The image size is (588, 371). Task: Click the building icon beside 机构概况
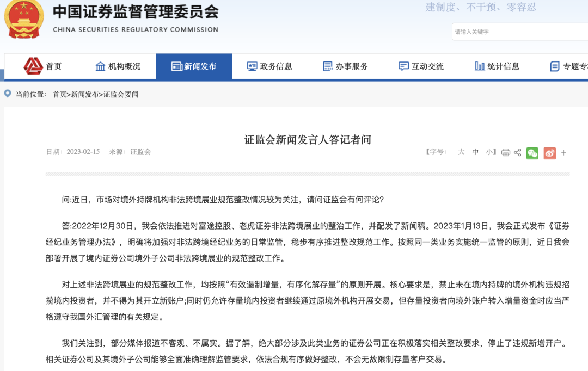pos(100,66)
